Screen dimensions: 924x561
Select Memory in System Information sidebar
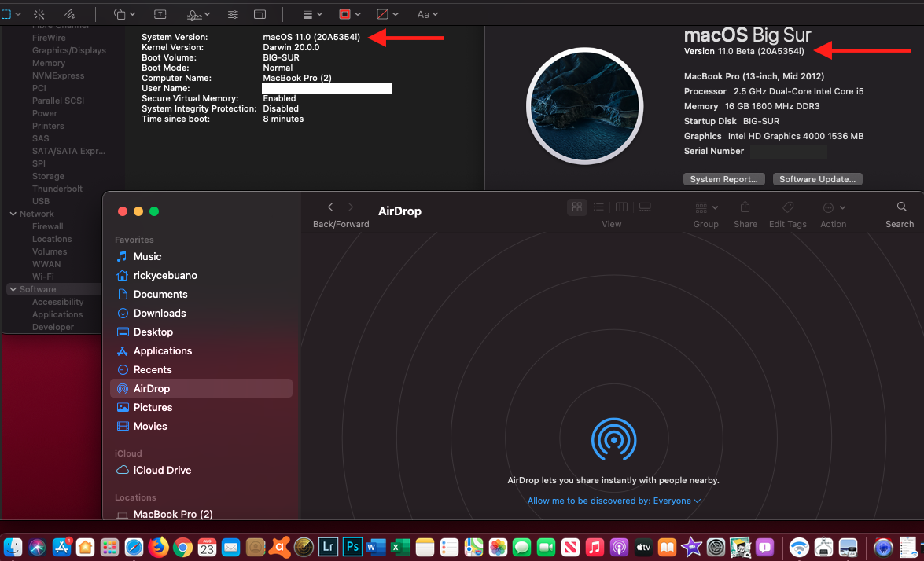48,63
